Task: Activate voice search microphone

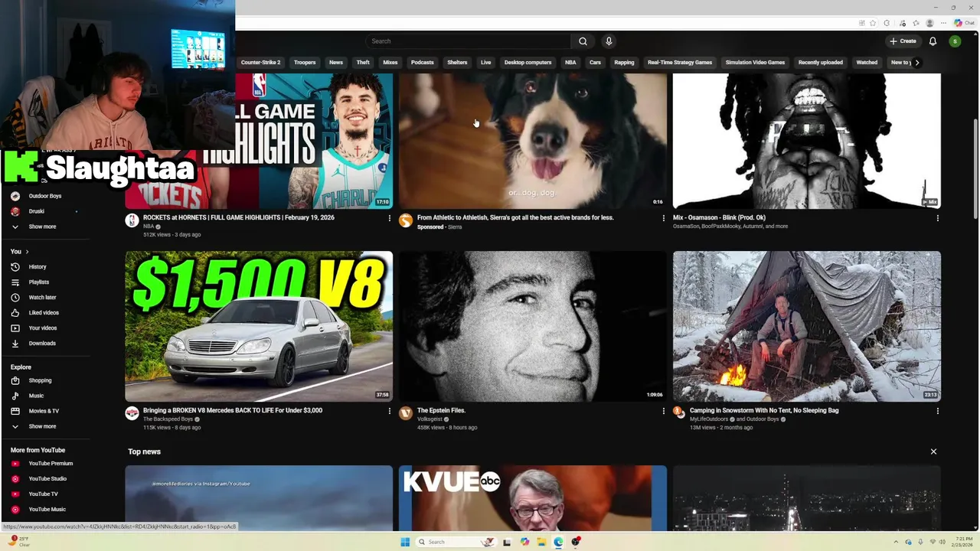Action: coord(609,41)
